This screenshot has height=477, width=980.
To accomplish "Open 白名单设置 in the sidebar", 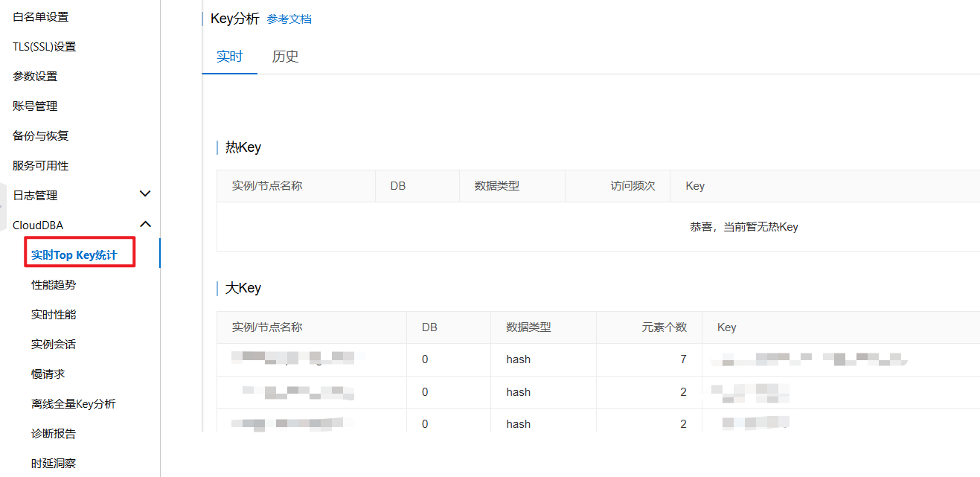I will [x=40, y=16].
